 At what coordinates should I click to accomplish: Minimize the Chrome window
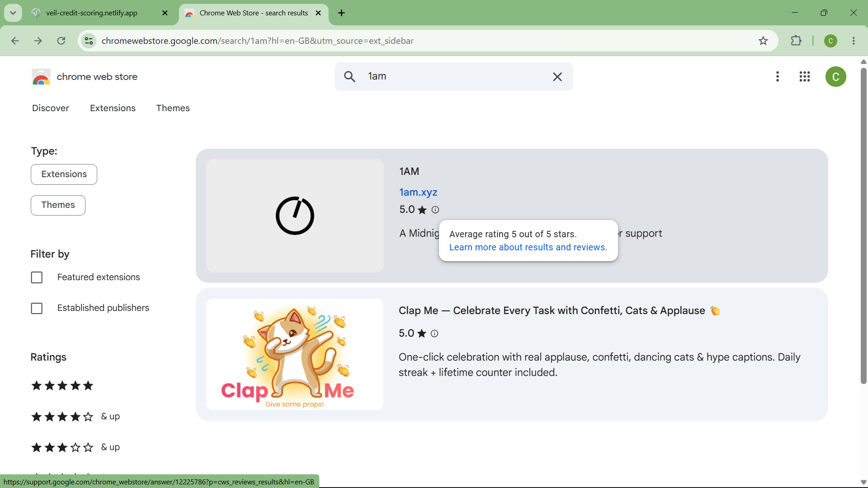[x=795, y=13]
